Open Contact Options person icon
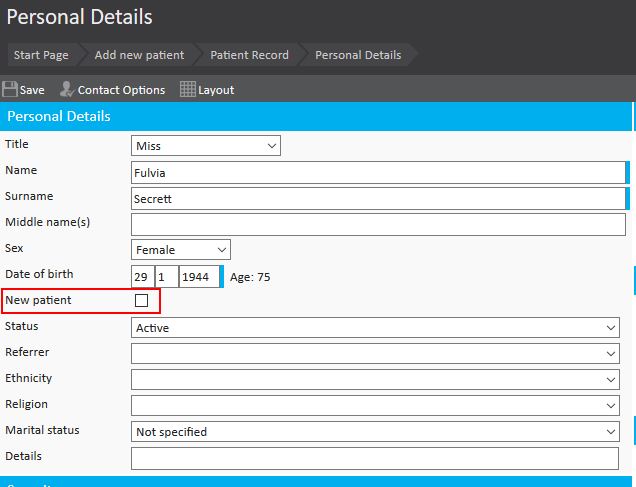The image size is (636, 487). pos(67,89)
